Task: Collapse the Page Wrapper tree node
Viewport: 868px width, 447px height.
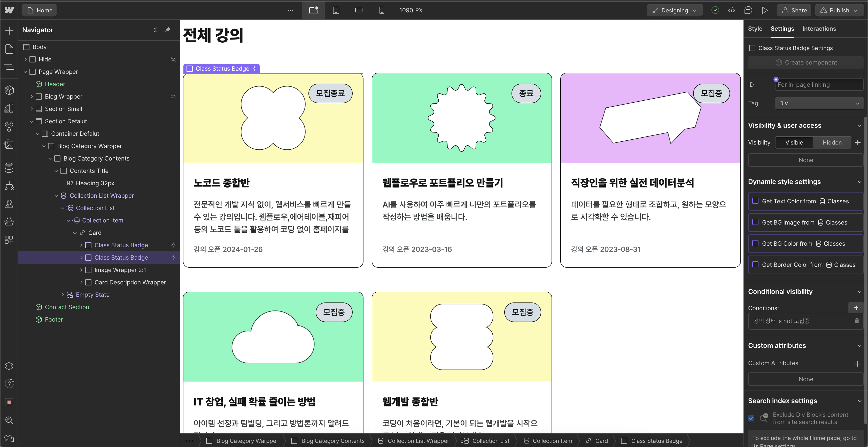Action: coord(25,72)
